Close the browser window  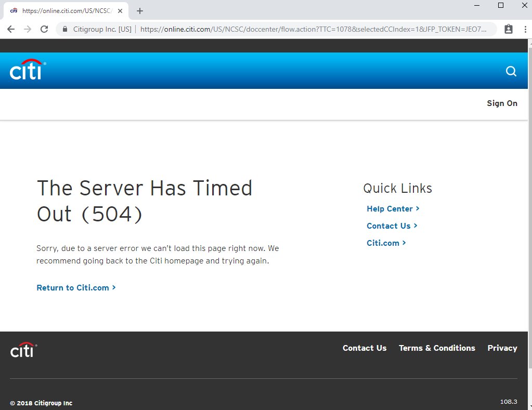[525, 5]
